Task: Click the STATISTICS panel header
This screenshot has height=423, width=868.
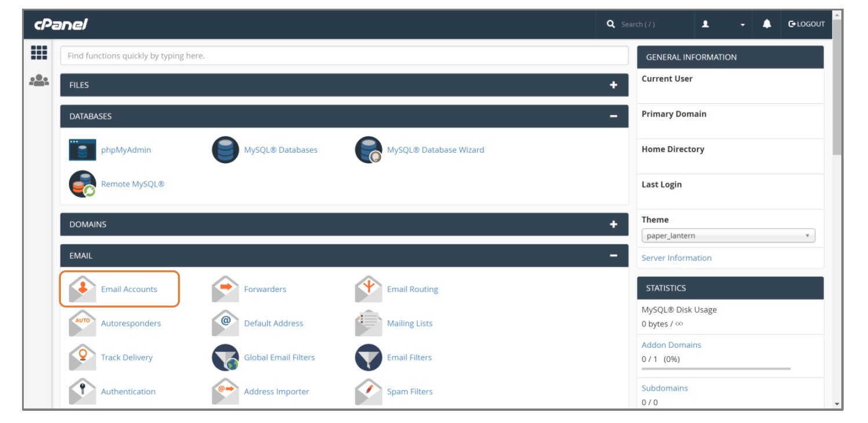Action: point(730,288)
